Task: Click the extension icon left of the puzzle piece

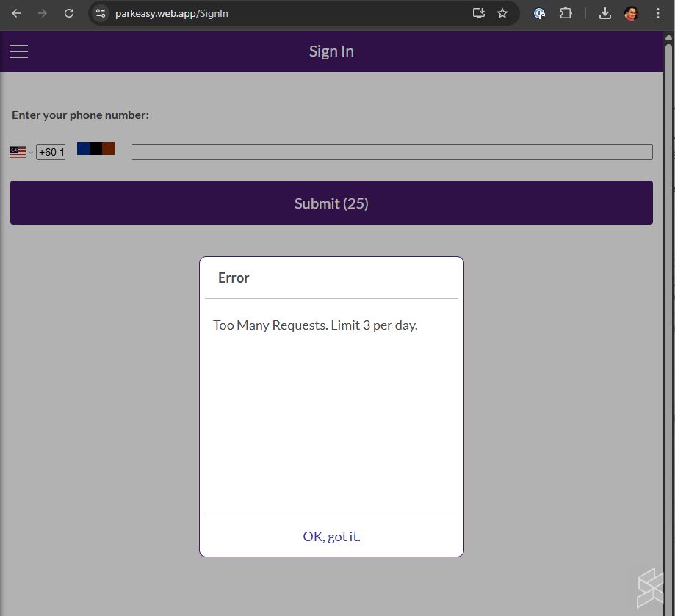Action: coord(540,13)
